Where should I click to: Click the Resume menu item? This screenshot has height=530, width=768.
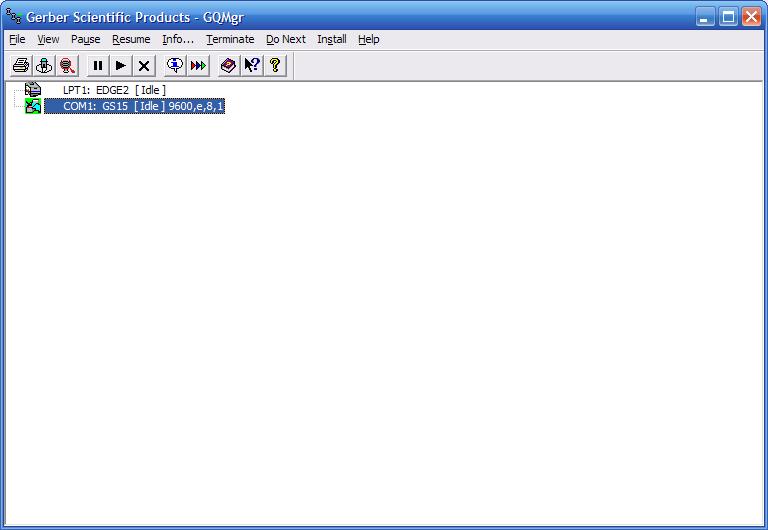(x=131, y=39)
